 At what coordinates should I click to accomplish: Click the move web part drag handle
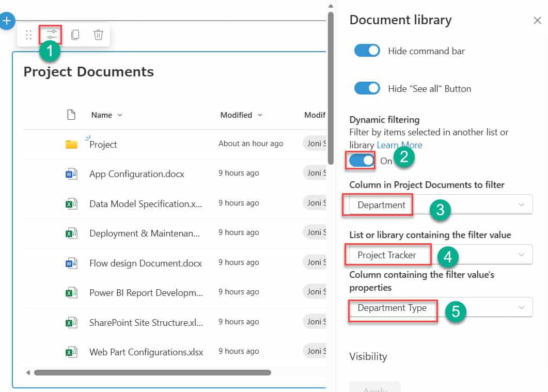[29, 34]
